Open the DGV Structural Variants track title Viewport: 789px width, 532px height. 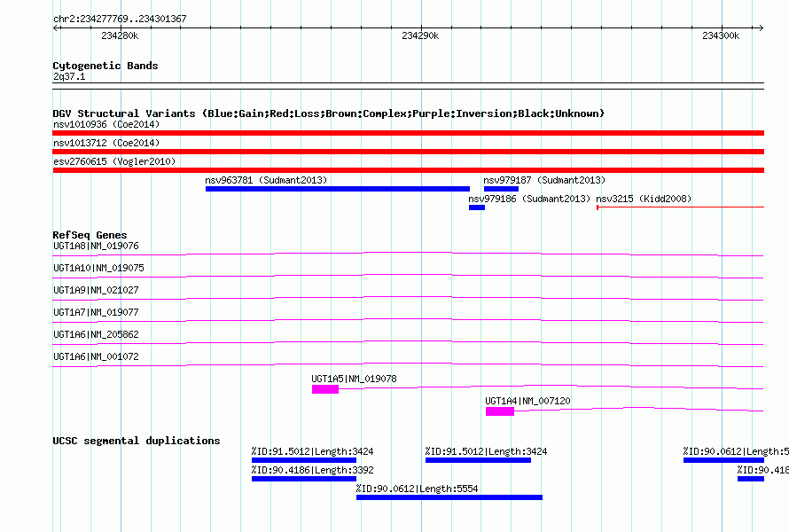pyautogui.click(x=329, y=113)
